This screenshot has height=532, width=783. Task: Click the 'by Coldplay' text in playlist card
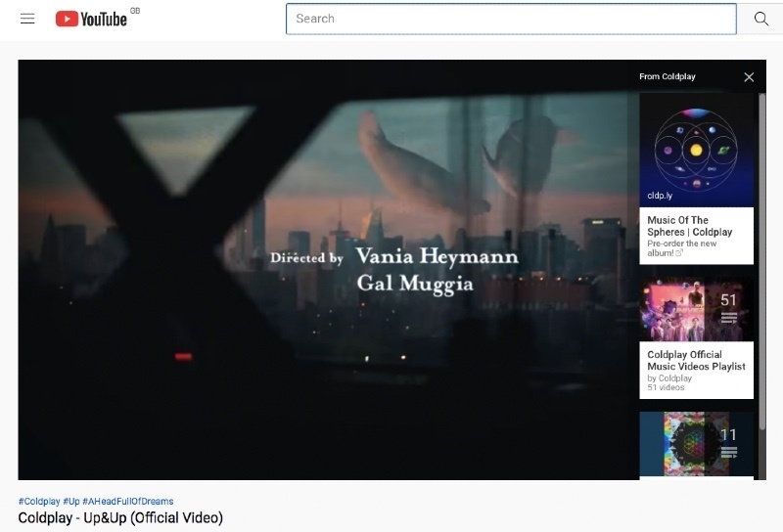669,378
